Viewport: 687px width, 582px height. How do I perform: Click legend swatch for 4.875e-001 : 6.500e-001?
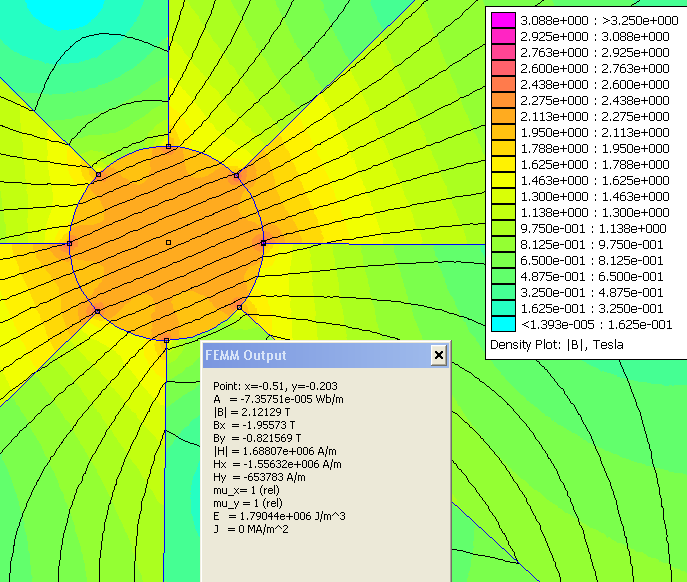(503, 277)
